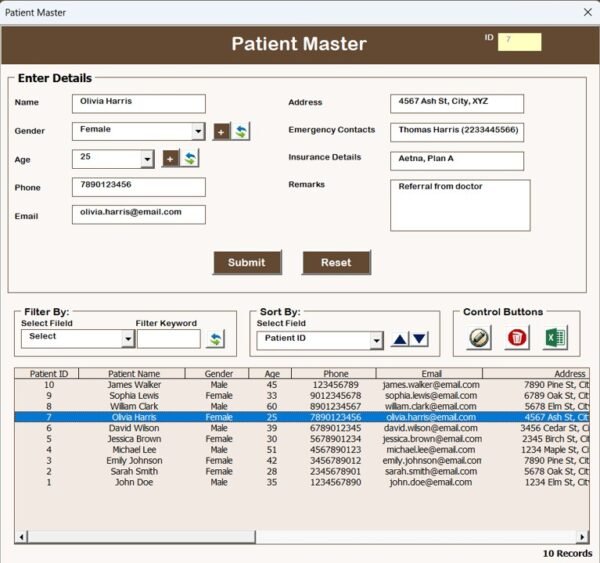Open the Sort By field dropdown
The image size is (600, 563).
click(x=377, y=340)
